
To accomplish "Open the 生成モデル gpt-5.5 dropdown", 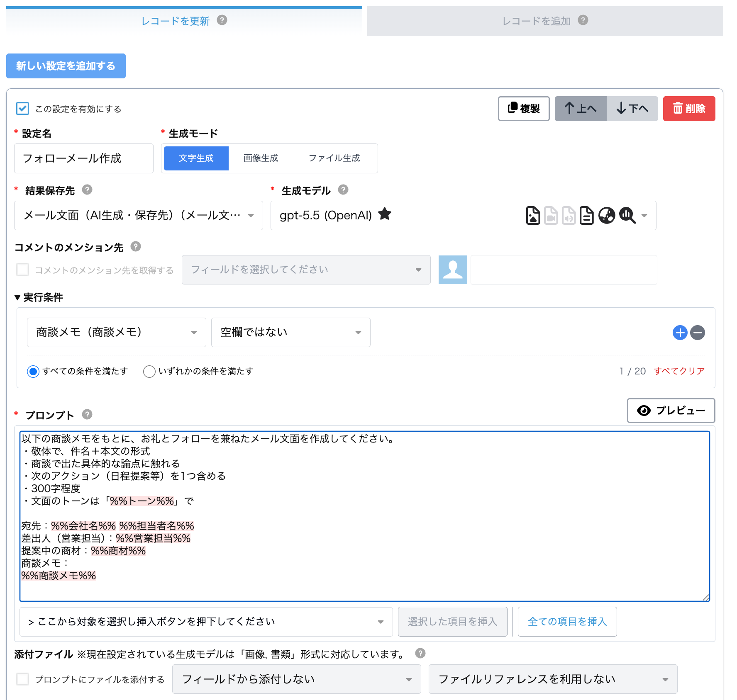I will point(463,215).
